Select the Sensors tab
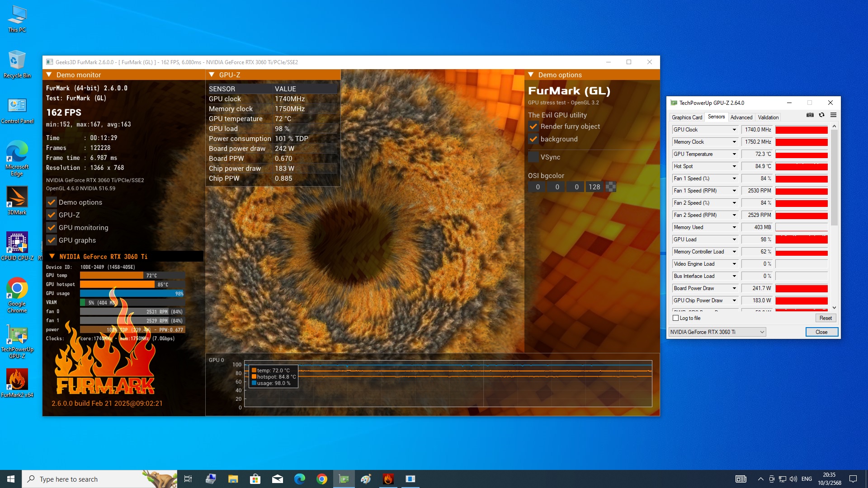The image size is (868, 488). coord(716,117)
